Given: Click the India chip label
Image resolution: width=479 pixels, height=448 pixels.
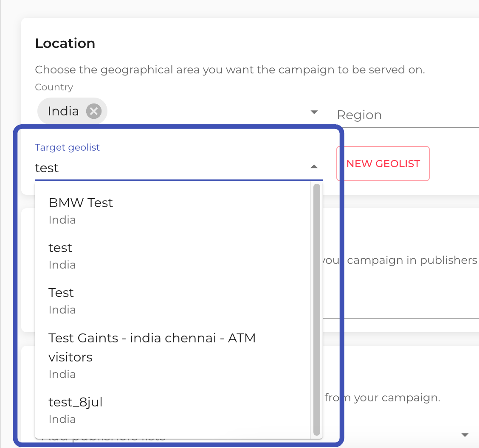Looking at the screenshot, I should 63,112.
